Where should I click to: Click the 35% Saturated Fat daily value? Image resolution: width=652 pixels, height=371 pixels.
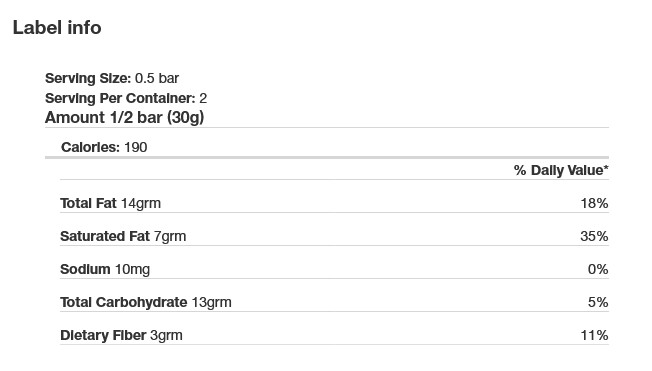pyautogui.click(x=594, y=236)
